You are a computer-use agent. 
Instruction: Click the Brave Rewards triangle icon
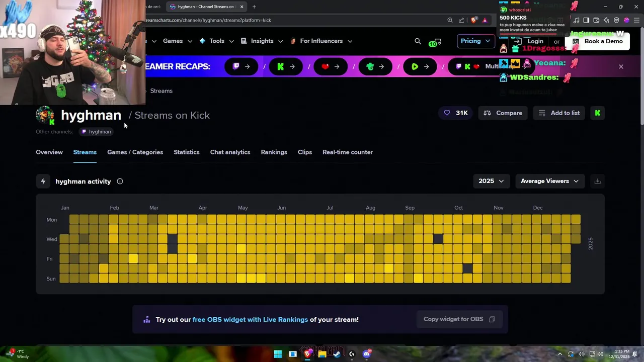(x=485, y=20)
